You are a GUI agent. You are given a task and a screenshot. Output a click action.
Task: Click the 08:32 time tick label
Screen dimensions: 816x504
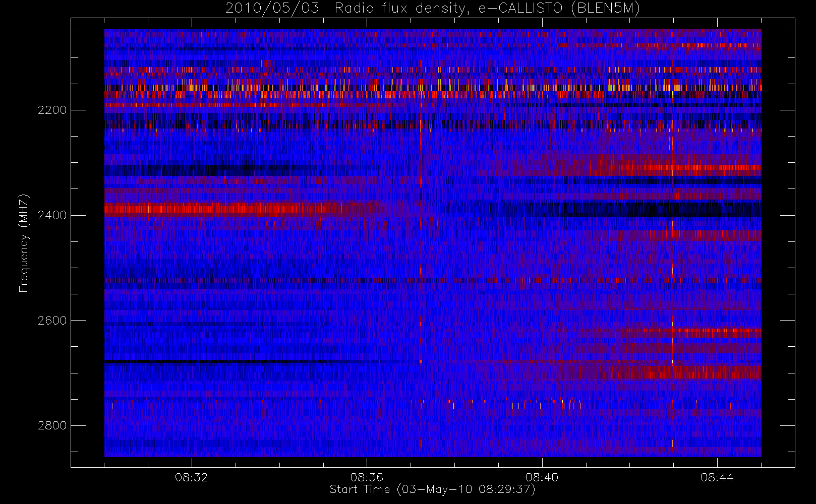point(192,477)
